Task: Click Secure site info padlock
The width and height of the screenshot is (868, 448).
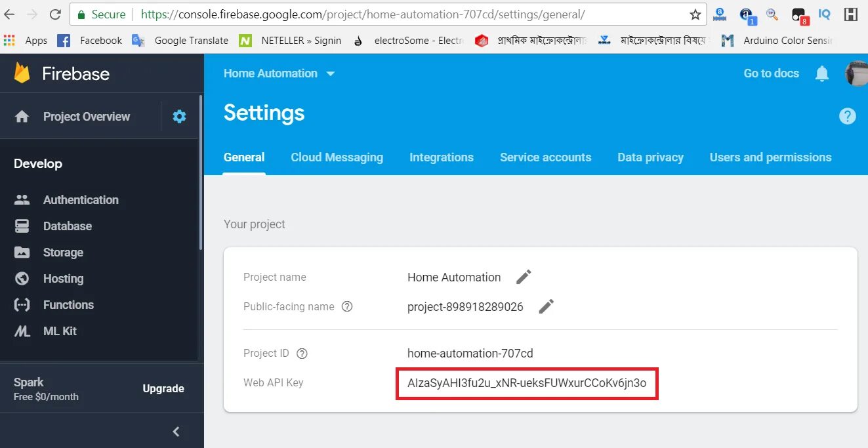Action: pyautogui.click(x=81, y=14)
